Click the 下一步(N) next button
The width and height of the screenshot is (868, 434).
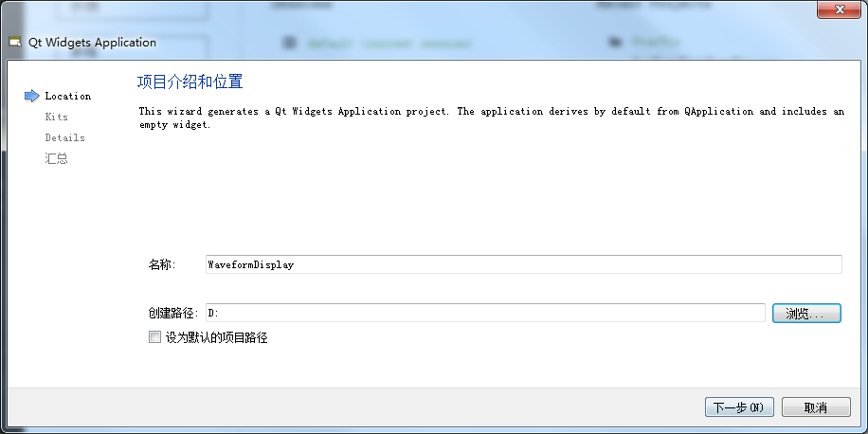[739, 407]
